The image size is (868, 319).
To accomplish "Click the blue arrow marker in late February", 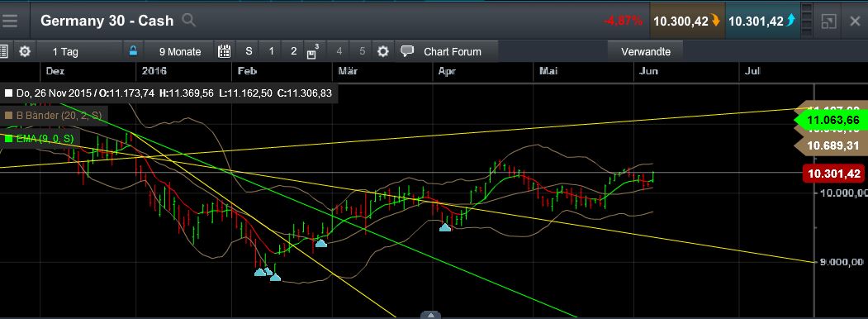I will [320, 243].
